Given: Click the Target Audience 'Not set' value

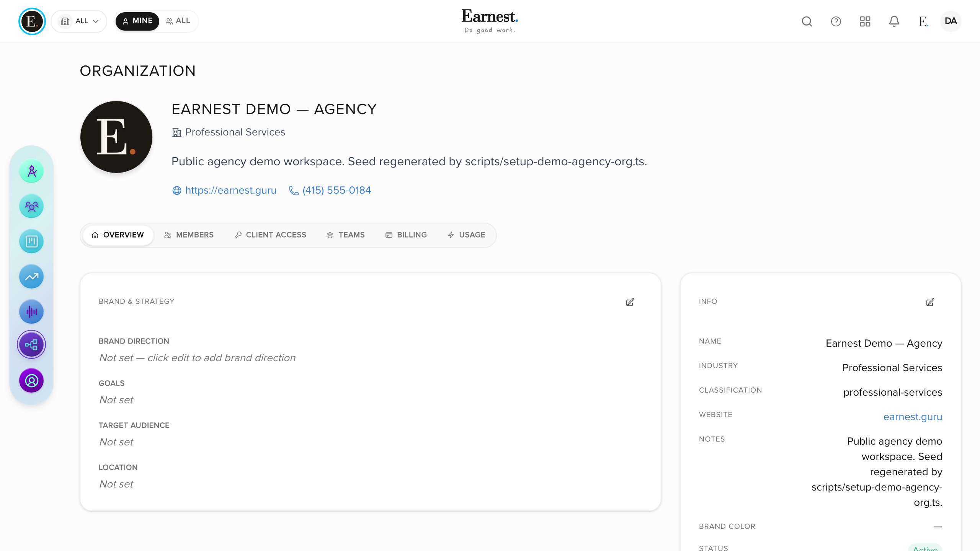Looking at the screenshot, I should pos(116,442).
